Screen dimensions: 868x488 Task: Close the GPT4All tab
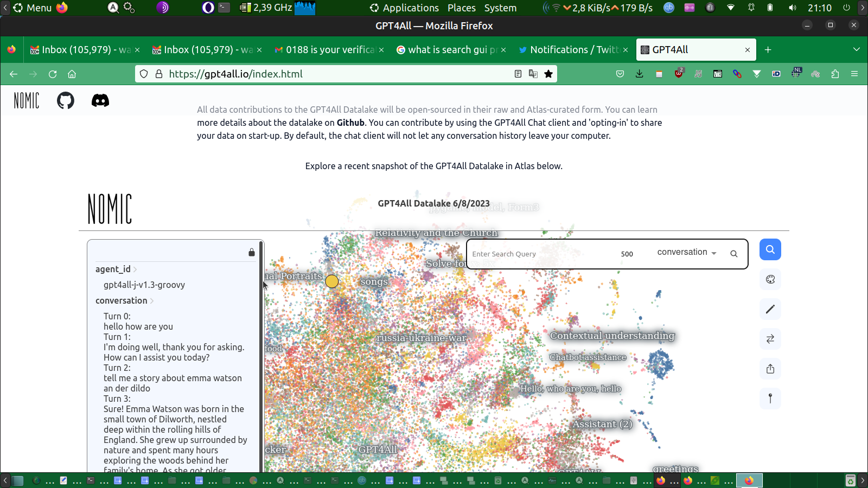748,50
